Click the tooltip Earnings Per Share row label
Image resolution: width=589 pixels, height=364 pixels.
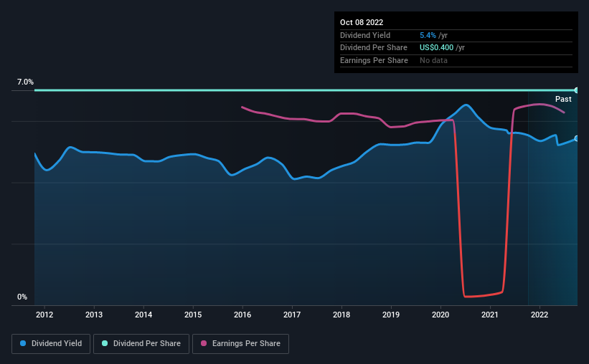pos(374,60)
